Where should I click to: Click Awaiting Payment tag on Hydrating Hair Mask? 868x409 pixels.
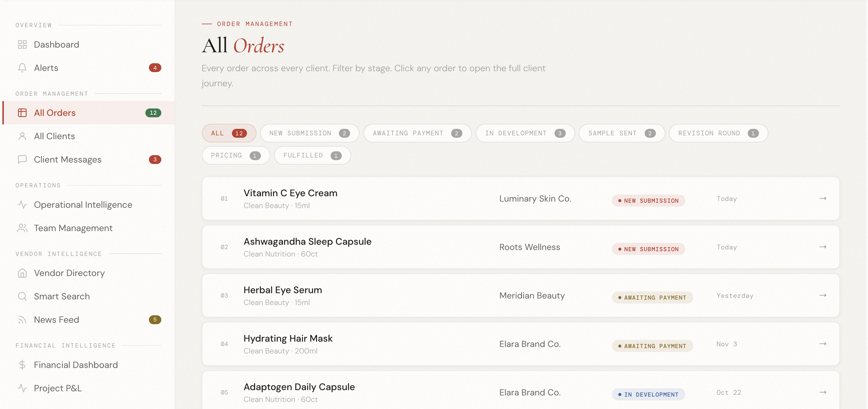pos(652,346)
